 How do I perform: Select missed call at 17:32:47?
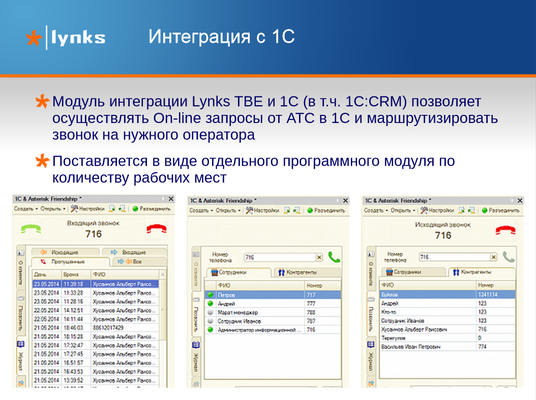click(x=96, y=345)
